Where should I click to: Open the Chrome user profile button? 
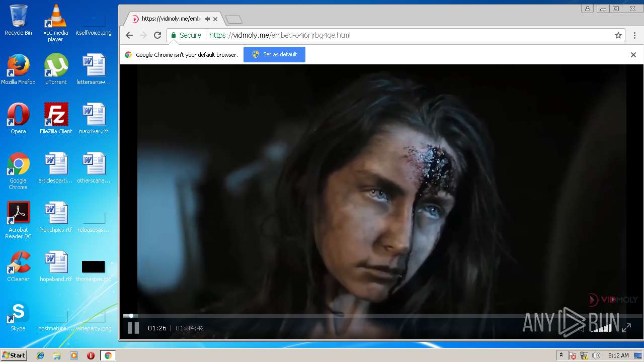[587, 9]
